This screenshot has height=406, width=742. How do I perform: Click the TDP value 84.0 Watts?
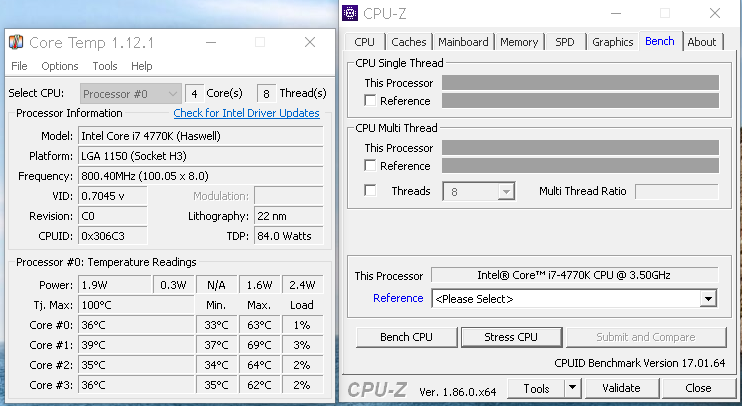[x=289, y=236]
